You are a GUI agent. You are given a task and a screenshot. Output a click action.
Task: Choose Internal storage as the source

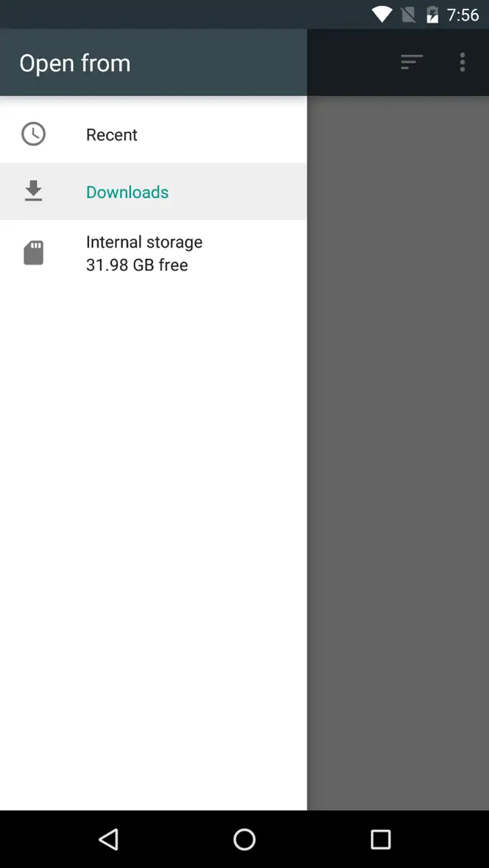tap(153, 253)
